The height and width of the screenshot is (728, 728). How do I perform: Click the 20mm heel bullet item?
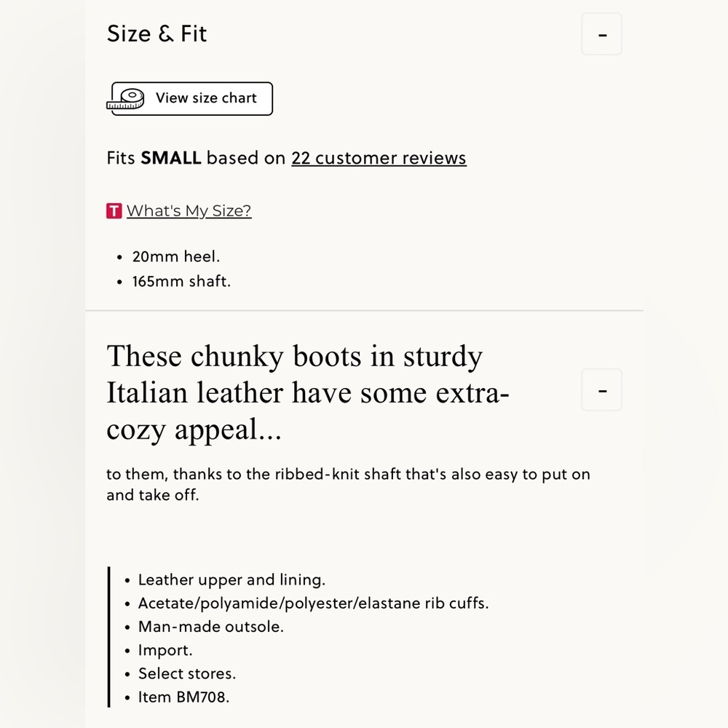176,256
